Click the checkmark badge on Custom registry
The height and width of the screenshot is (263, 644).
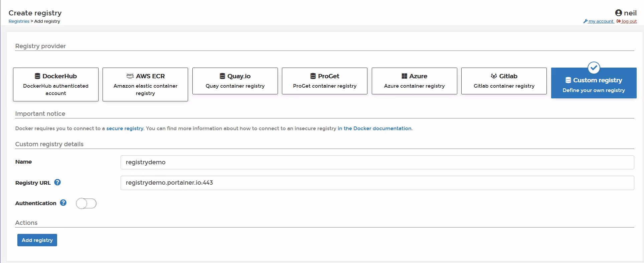(x=594, y=68)
